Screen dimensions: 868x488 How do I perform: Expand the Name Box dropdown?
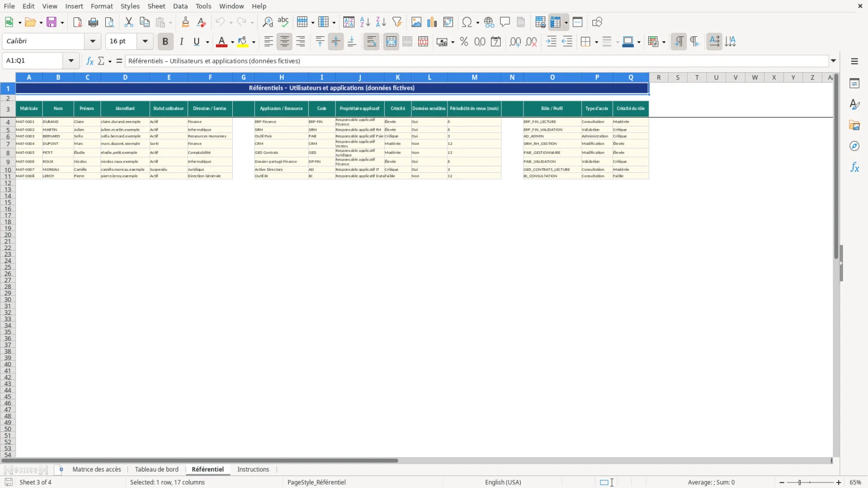pyautogui.click(x=71, y=61)
